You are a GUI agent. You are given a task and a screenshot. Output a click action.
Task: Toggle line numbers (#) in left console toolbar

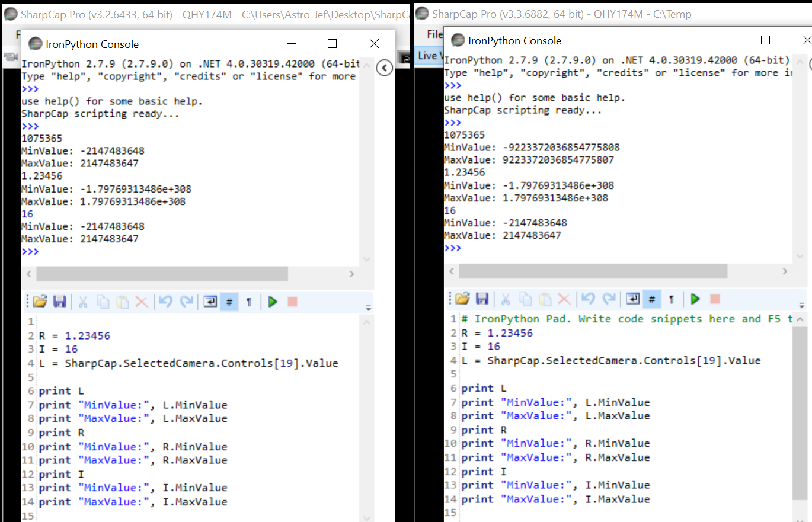coord(229,302)
